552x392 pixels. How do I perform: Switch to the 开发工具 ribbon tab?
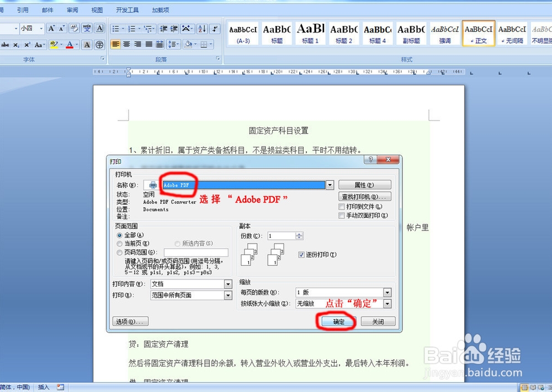coord(128,10)
